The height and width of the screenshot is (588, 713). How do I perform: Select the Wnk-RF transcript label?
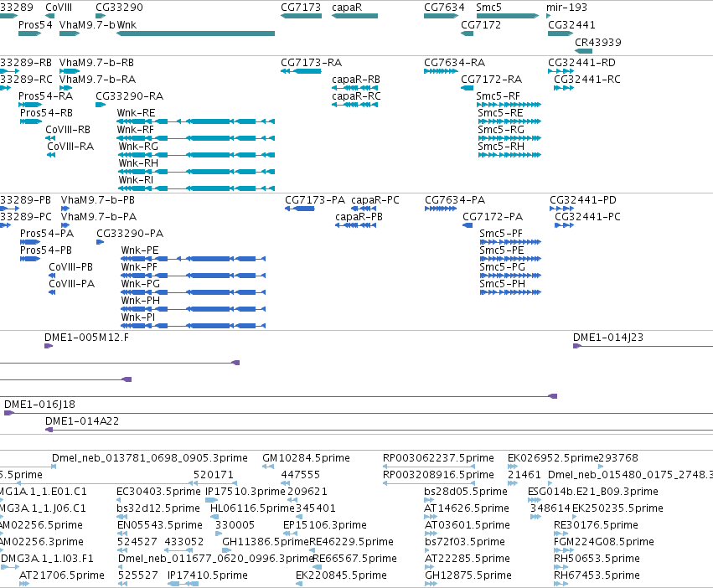[x=136, y=130]
